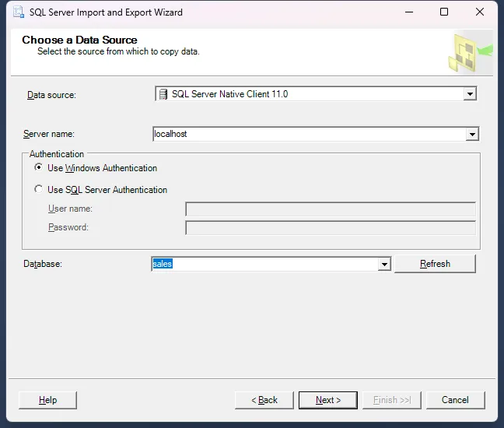This screenshot has width=504, height=428.
Task: Click the wizard app icon in title bar
Action: [x=16, y=12]
